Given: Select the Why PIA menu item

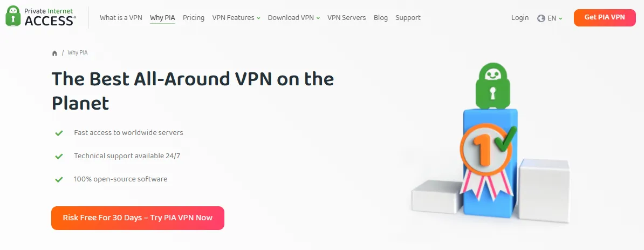Looking at the screenshot, I should [162, 18].
